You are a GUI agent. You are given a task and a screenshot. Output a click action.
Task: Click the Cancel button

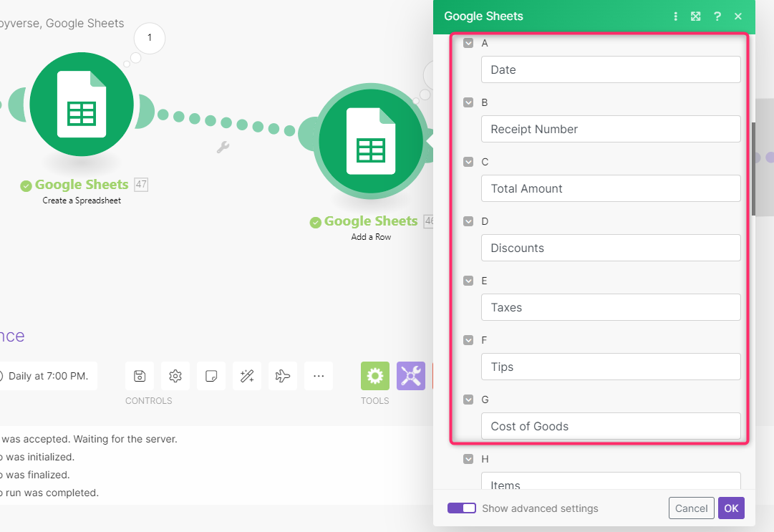[691, 508]
